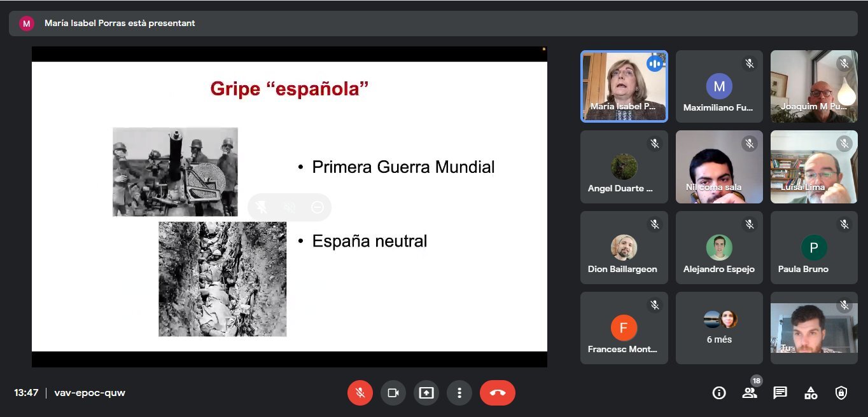Expand the '6 més' participants tile

click(719, 328)
